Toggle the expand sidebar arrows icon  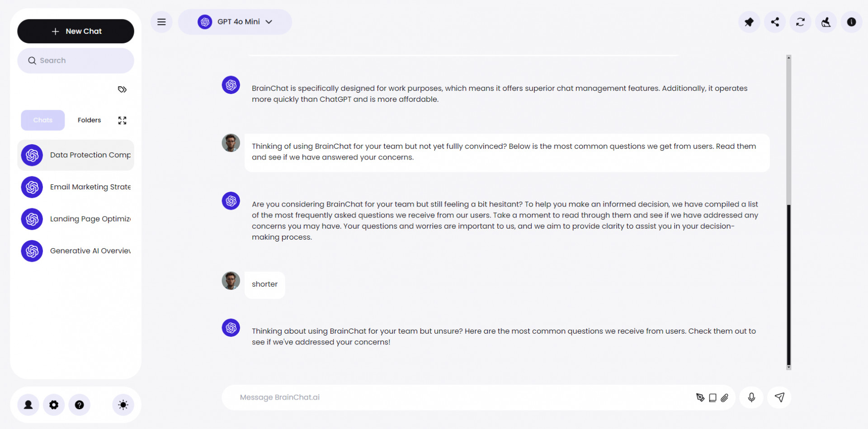pos(122,120)
